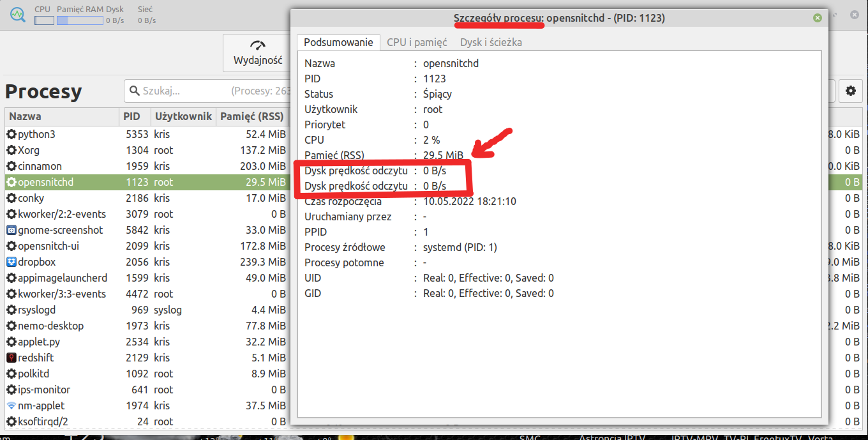The height and width of the screenshot is (440, 868).
Task: Select the Xorg process icon
Action: point(11,150)
